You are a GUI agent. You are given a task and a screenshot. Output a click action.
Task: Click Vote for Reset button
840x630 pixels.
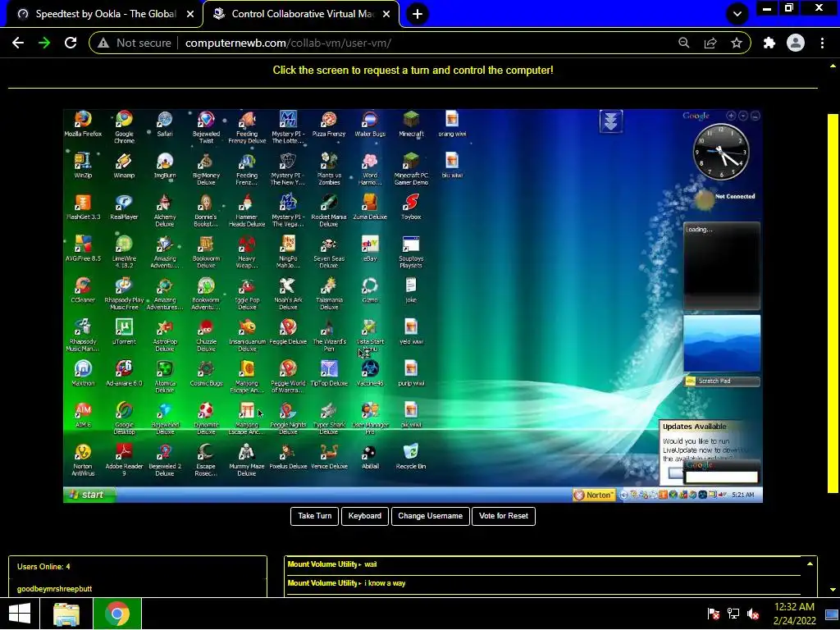point(503,516)
